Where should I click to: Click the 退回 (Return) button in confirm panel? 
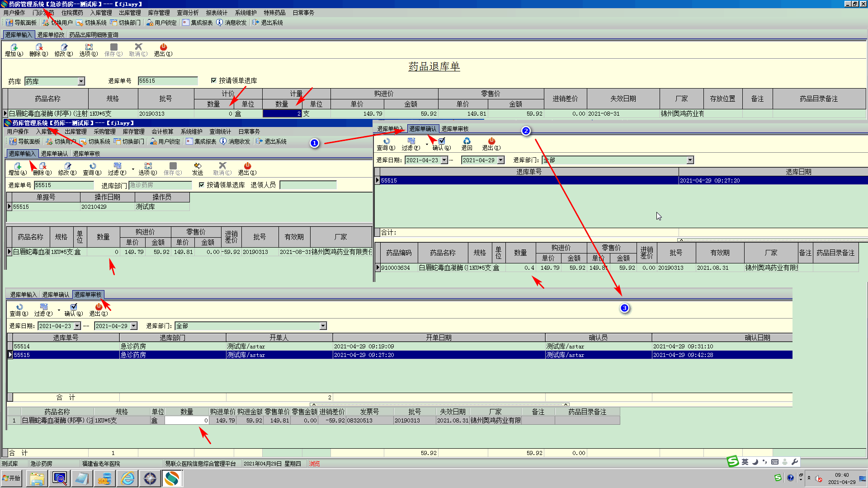(x=467, y=143)
